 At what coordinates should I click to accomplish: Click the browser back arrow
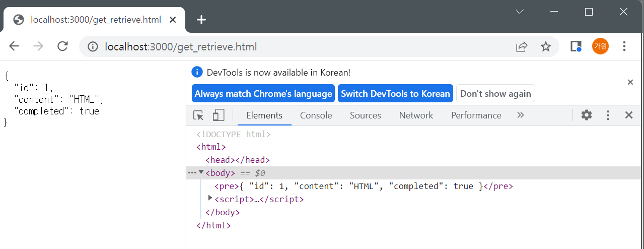pos(14,46)
